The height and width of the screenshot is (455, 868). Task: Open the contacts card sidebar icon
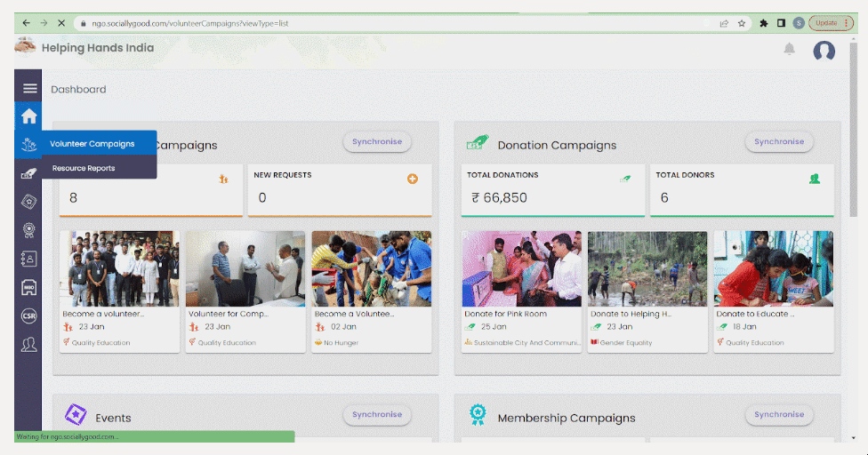pyautogui.click(x=28, y=259)
